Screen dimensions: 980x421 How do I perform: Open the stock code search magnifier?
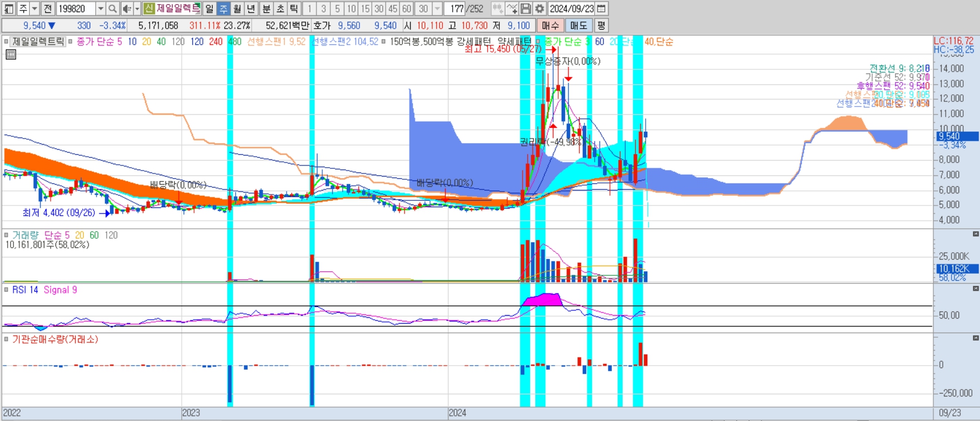pyautogui.click(x=112, y=9)
